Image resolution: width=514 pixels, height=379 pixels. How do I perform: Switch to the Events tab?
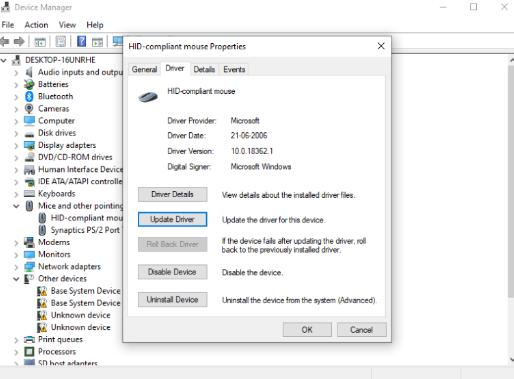234,69
